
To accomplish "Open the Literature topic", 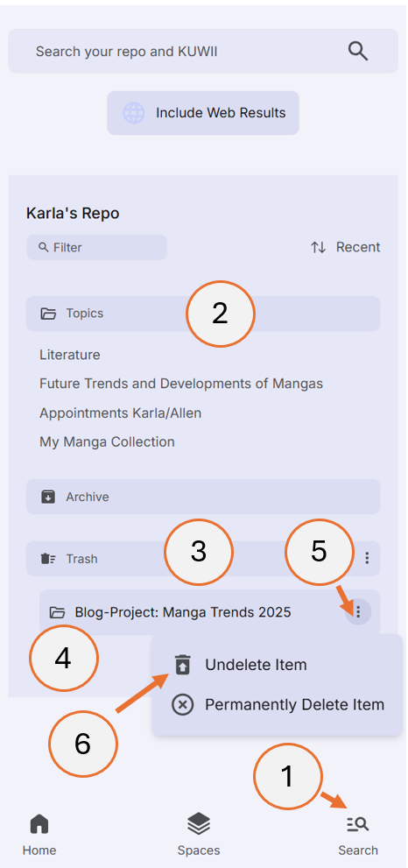I will 70,355.
